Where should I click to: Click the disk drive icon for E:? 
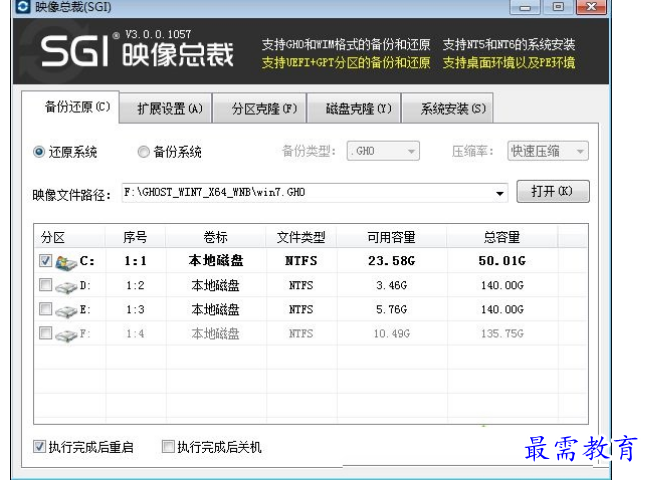click(66, 311)
